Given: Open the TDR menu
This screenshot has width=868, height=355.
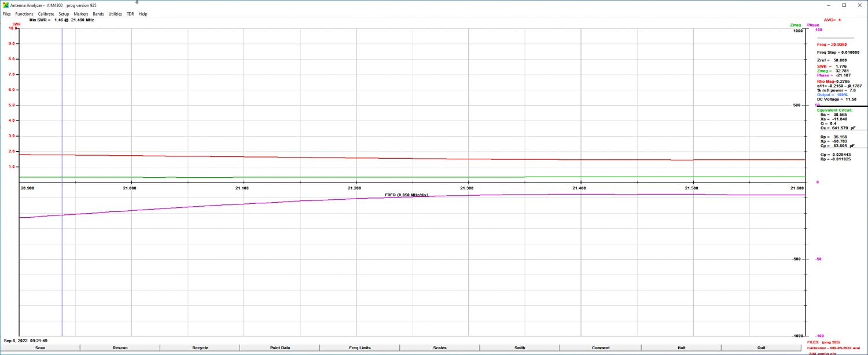Looking at the screenshot, I should (130, 14).
